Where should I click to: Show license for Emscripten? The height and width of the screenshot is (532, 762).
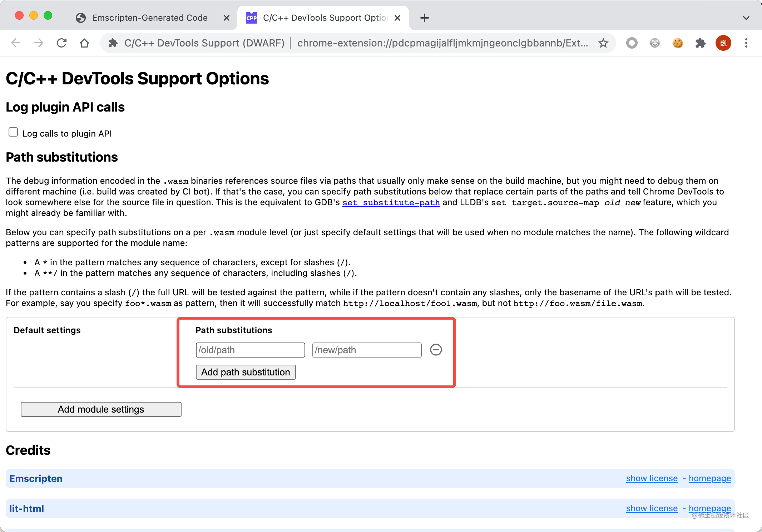[x=652, y=478]
